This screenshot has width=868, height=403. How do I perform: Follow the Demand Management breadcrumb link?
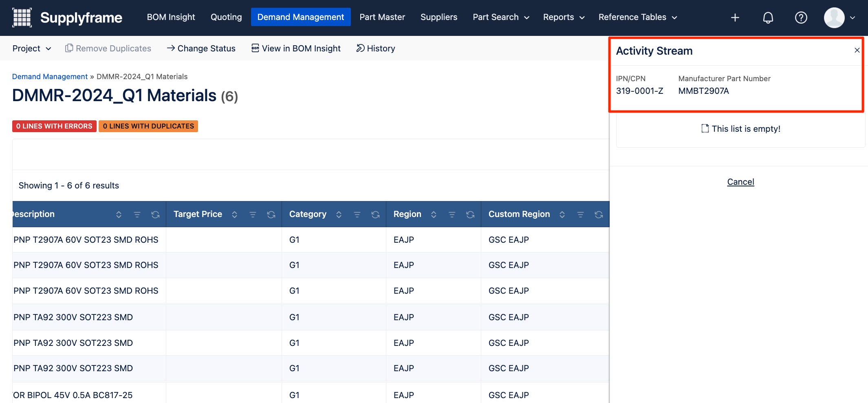50,77
